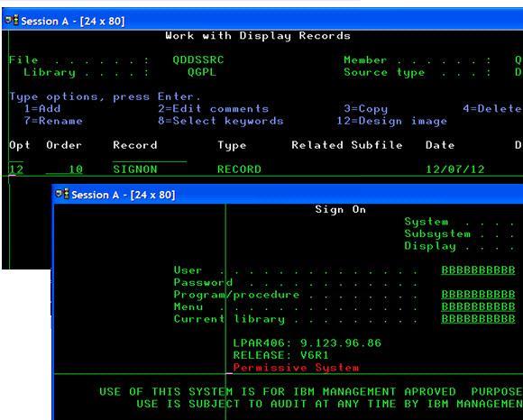Click the USE IS SUBJECT TO AUDIT line
The height and width of the screenshot is (420, 523).
coord(329,404)
